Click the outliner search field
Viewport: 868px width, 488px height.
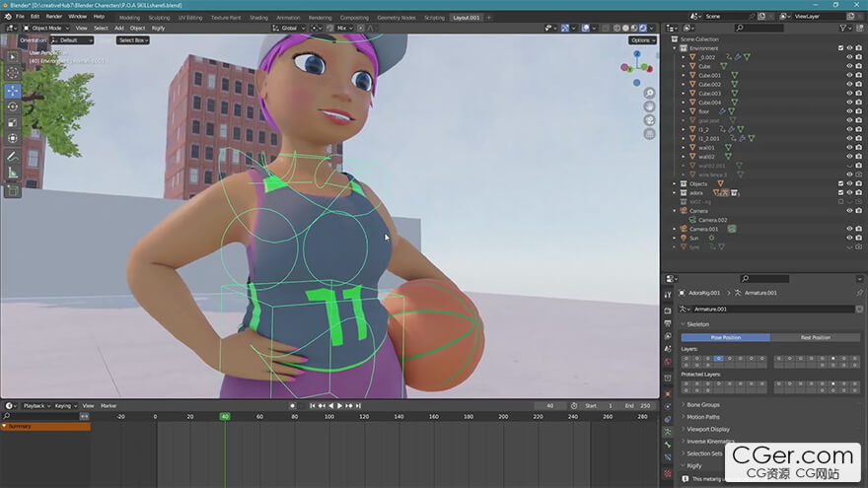759,28
